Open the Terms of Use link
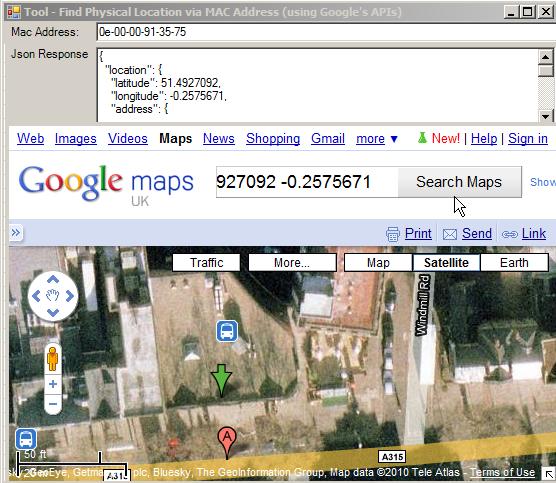Screen dimensions: 556x483 click(502, 472)
